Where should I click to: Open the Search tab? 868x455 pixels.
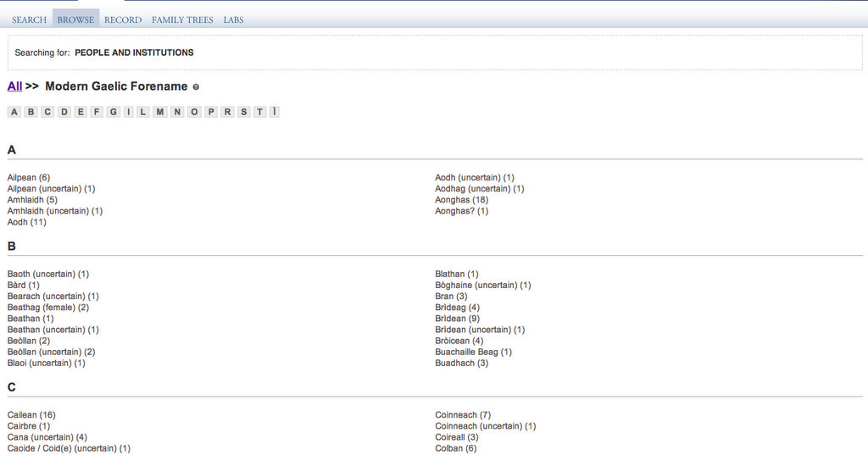29,19
